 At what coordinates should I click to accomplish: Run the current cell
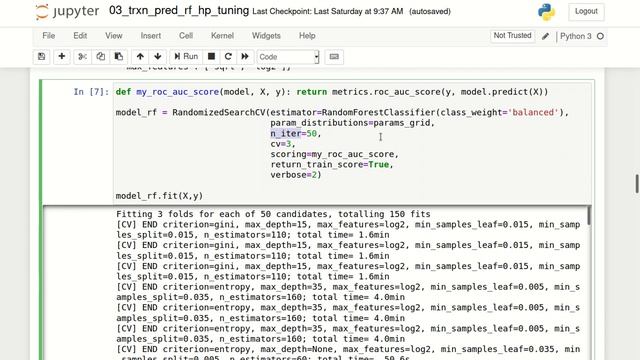(x=186, y=57)
